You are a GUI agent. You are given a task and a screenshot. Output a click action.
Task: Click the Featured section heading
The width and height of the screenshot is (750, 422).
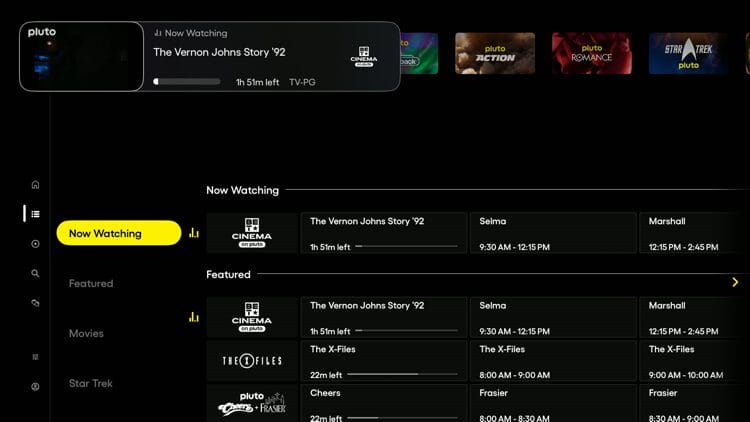pyautogui.click(x=228, y=274)
